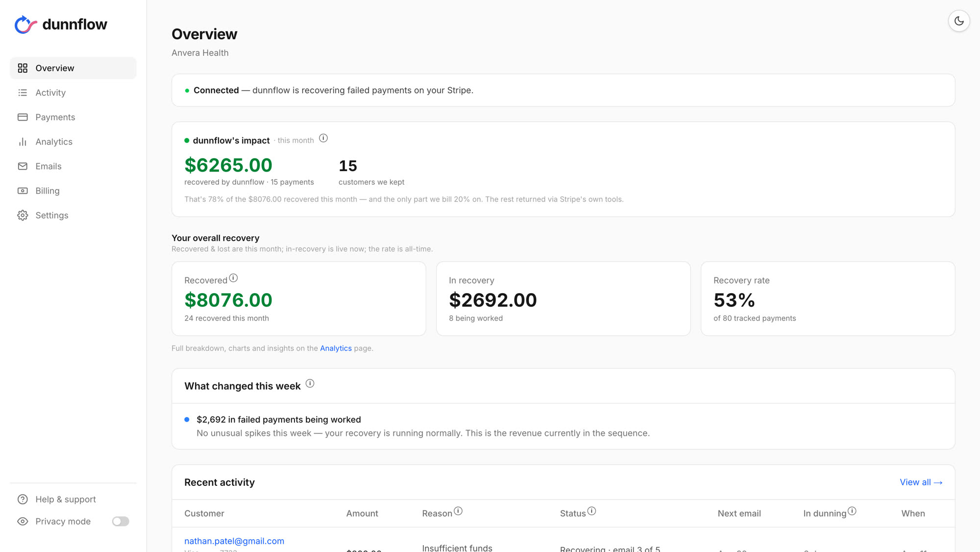Click the Help & support question icon
The width and height of the screenshot is (980, 552).
tap(23, 499)
